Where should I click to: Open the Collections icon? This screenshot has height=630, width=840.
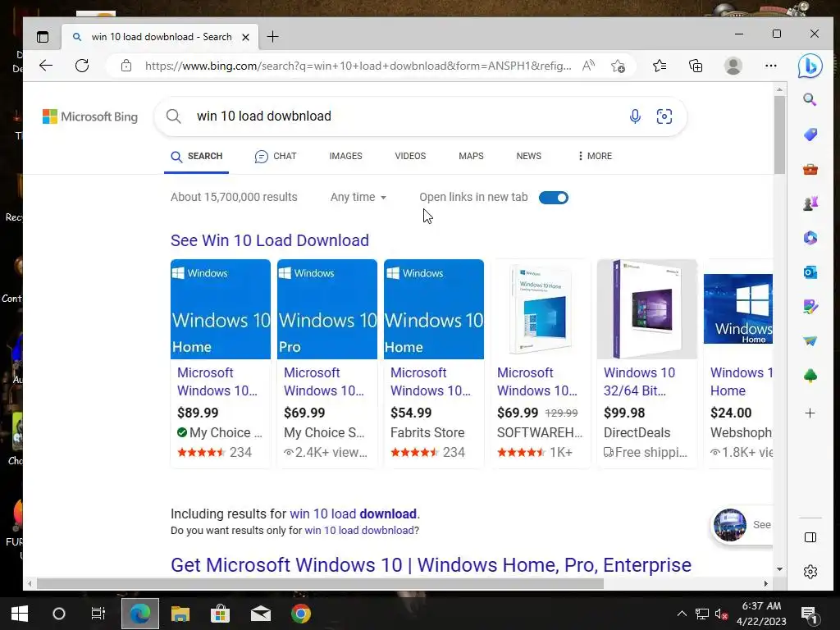[x=696, y=66]
